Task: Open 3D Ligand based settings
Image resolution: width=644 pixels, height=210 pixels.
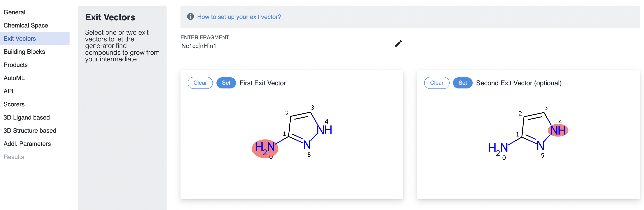Action: point(26,117)
